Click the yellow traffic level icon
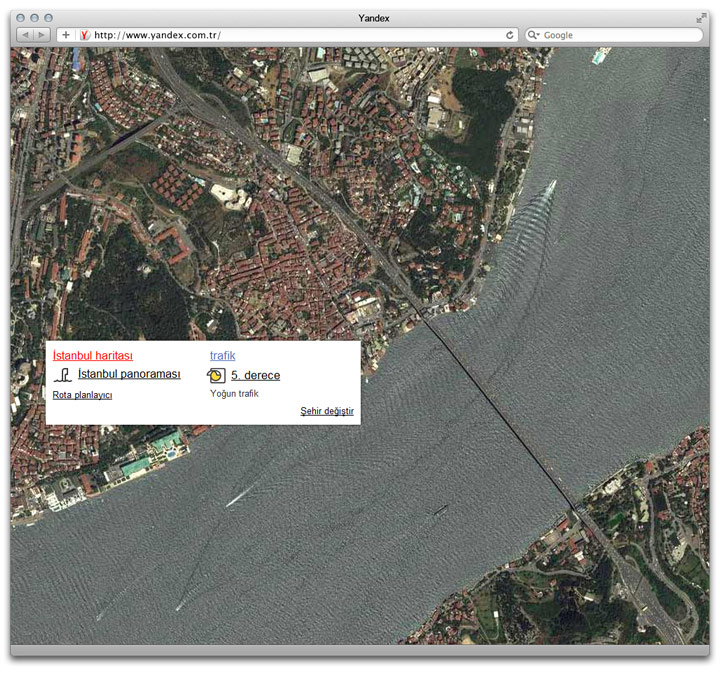 pos(216,376)
